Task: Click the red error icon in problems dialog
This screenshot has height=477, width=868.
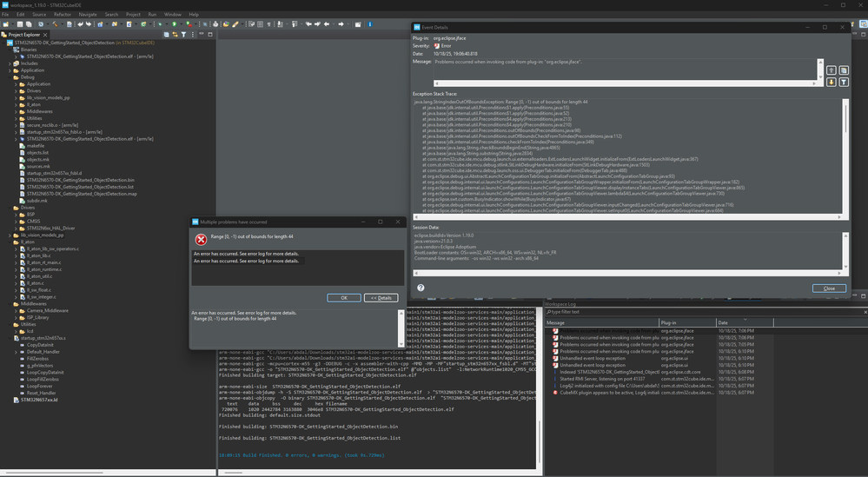Action: (x=201, y=239)
